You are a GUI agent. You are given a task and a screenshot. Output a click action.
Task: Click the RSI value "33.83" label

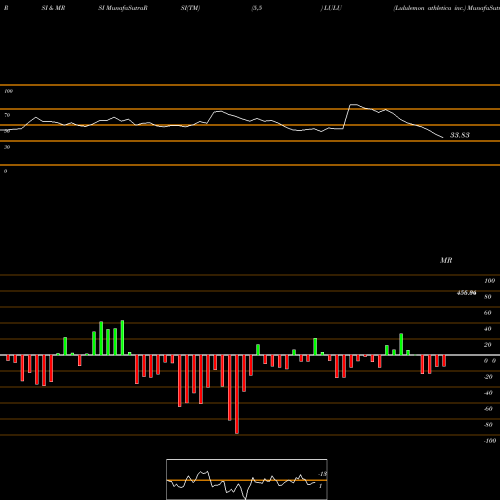click(460, 135)
